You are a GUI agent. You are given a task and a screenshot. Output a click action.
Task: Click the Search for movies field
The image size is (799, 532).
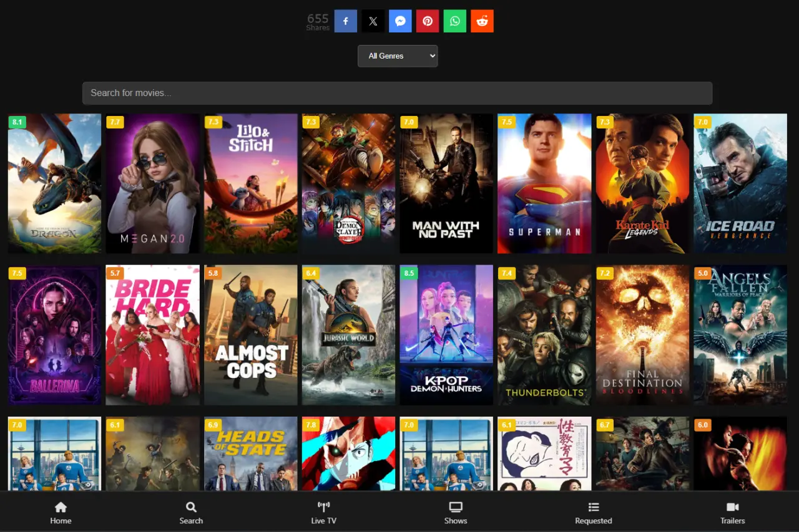click(x=397, y=93)
